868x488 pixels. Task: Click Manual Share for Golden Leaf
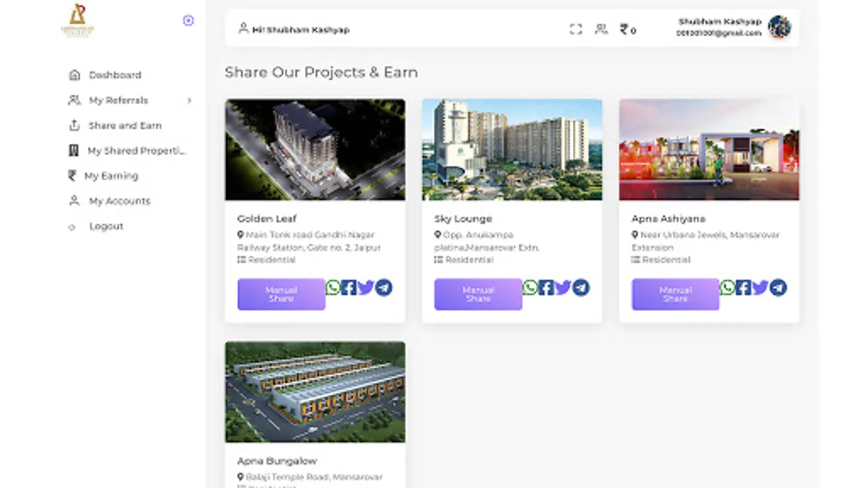click(282, 294)
